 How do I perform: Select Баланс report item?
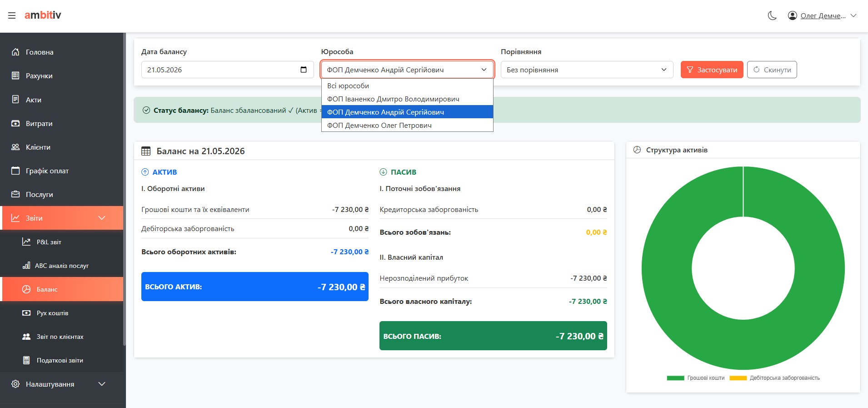point(62,289)
